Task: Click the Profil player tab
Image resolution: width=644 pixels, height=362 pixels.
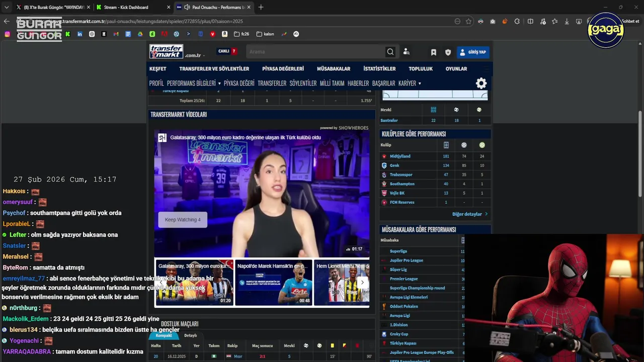Action: coord(156,83)
